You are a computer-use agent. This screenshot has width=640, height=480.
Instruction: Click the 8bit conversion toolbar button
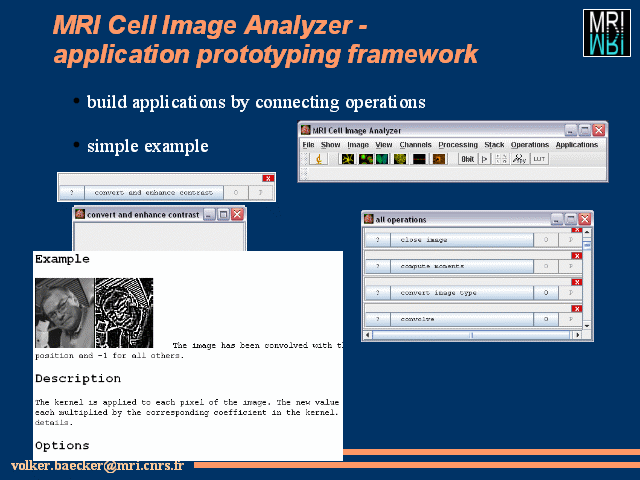point(468,159)
